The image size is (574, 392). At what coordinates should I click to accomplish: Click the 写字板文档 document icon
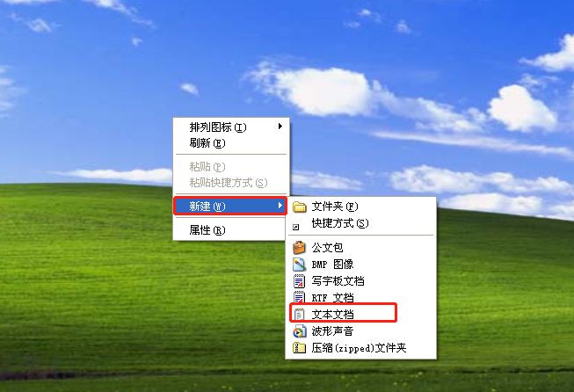point(300,280)
